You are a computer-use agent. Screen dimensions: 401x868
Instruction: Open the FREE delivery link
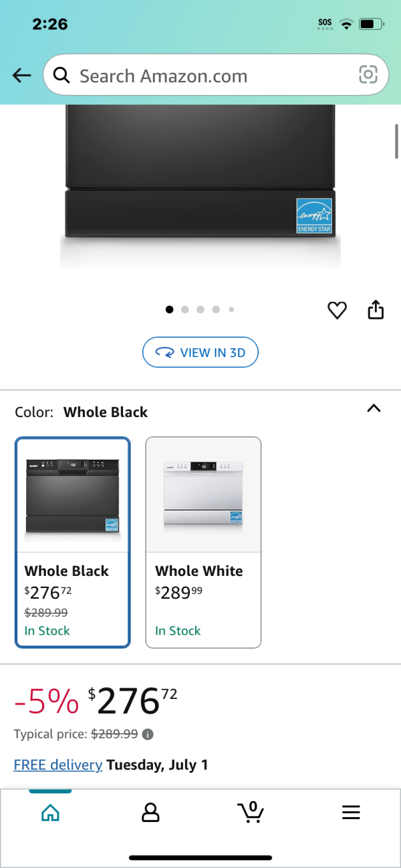point(58,765)
